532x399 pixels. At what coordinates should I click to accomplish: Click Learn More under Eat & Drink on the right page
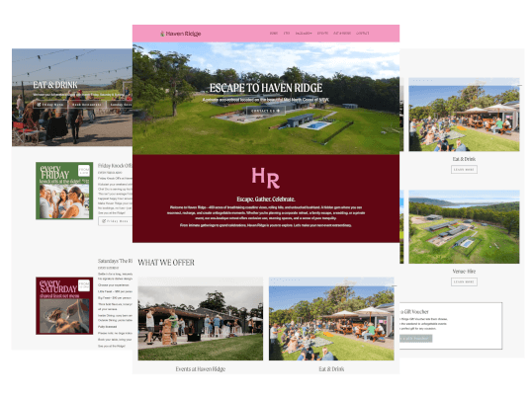(x=464, y=169)
